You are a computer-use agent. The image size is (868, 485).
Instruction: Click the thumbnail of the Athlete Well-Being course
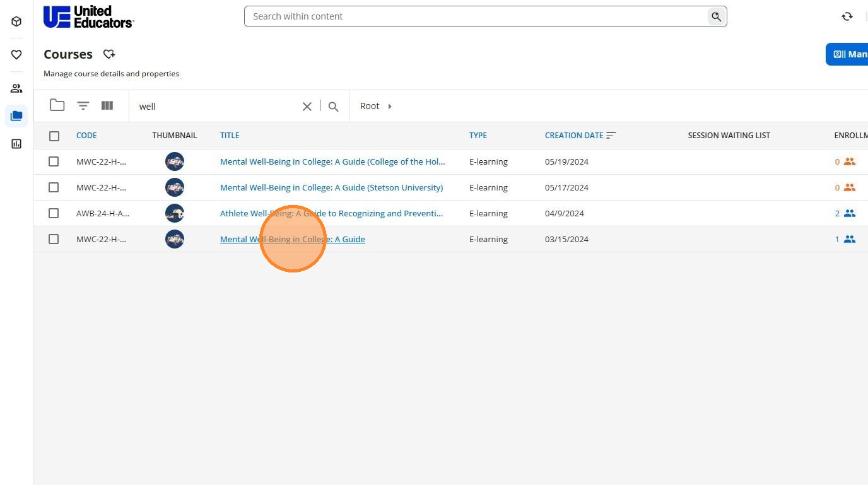click(175, 213)
